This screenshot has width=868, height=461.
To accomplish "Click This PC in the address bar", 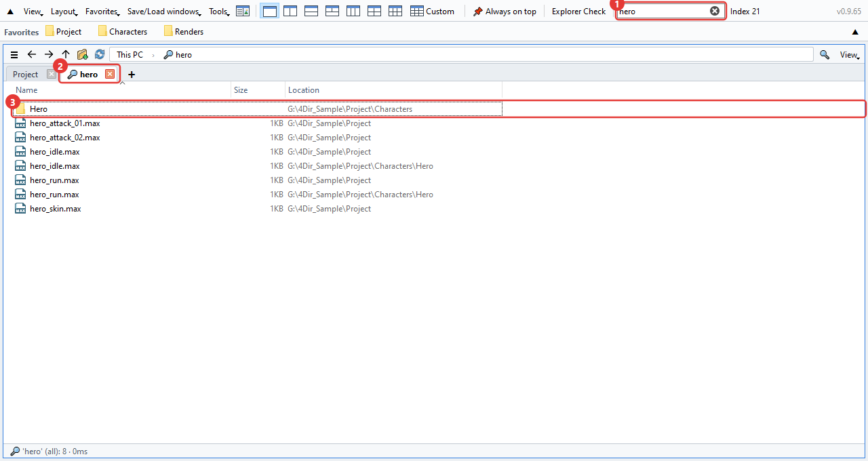I will pyautogui.click(x=130, y=55).
